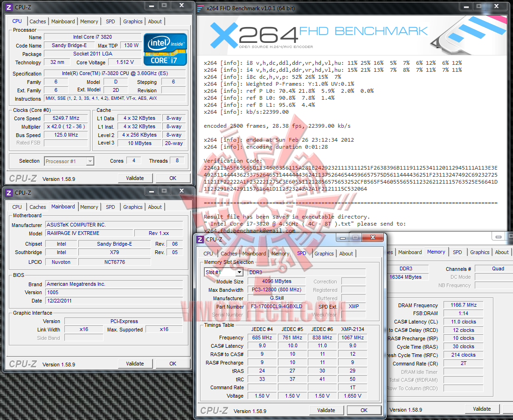
Task: Click the CPU-Z app icon in the SPD window title bar
Action: (200, 240)
